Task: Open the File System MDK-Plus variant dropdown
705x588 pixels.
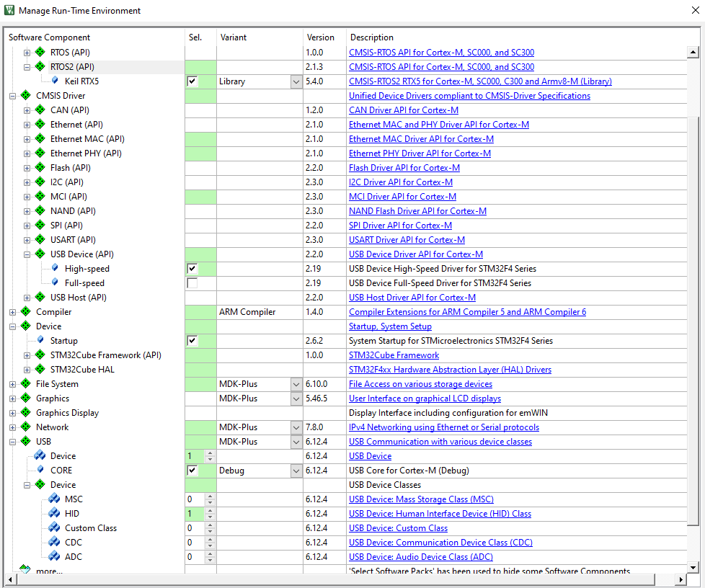Action: pyautogui.click(x=296, y=384)
